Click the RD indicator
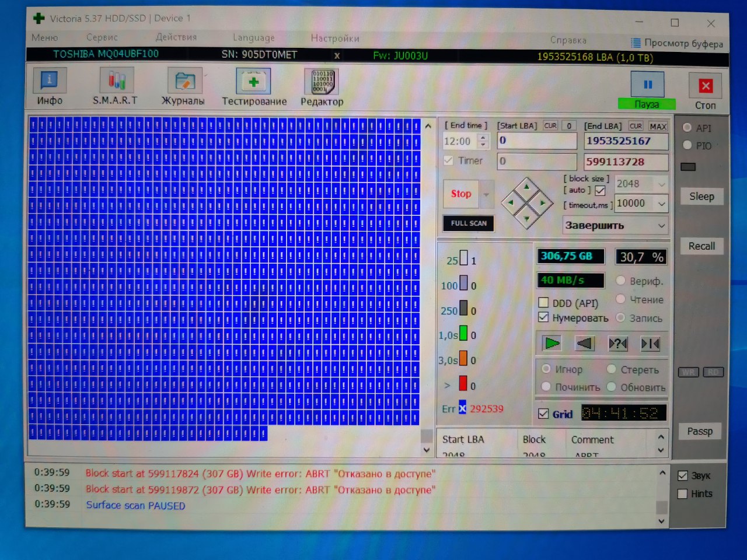The width and height of the screenshot is (747, 560). coord(713,372)
